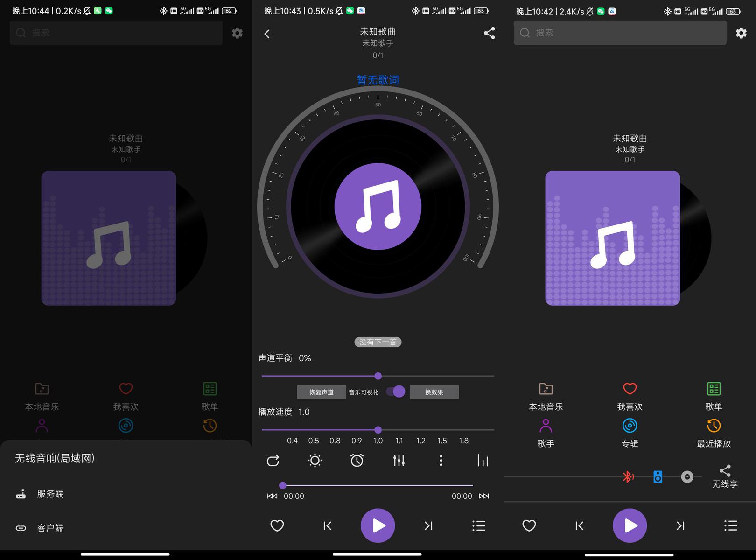The image size is (756, 560).
Task: Open the three-dot more options menu
Action: [x=441, y=461]
